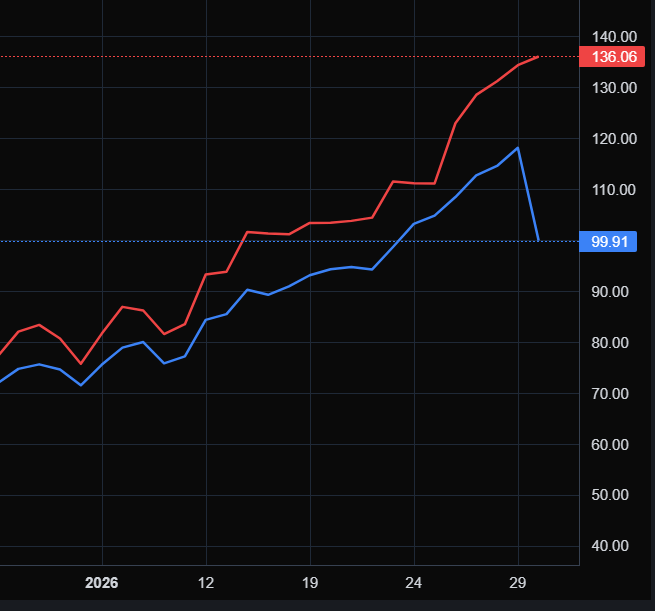Click the 110.00 price axis label
The width and height of the screenshot is (655, 611).
point(614,190)
